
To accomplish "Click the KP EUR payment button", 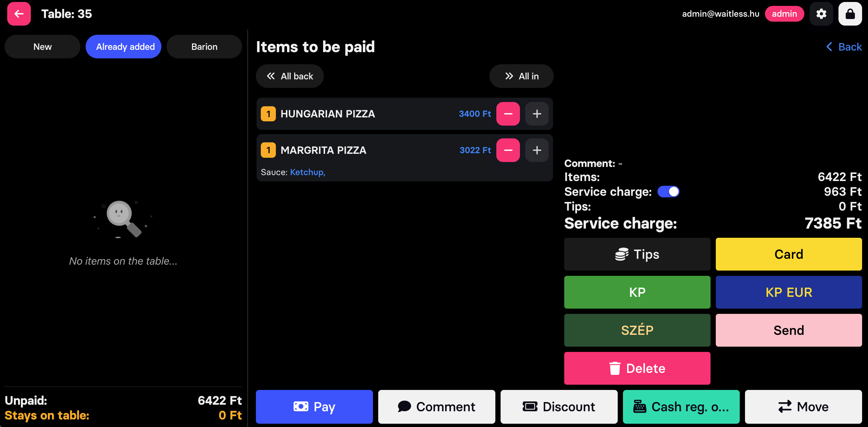I will point(789,292).
